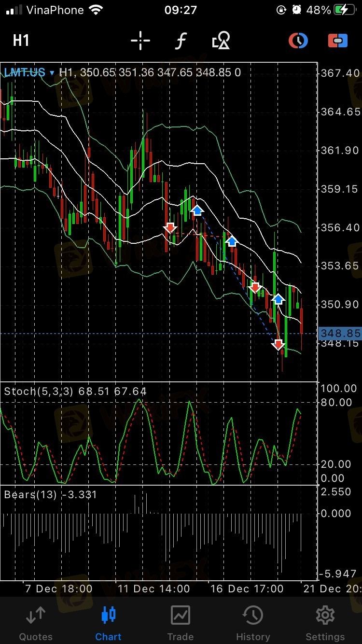Tap the 16 Dec 17:00 time label
Screen dimensions: 362x644
247,588
